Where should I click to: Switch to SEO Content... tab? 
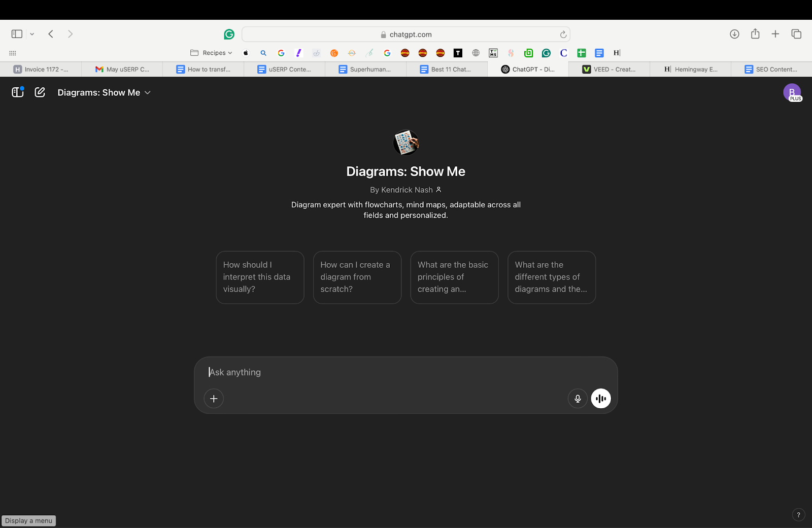[771, 69]
